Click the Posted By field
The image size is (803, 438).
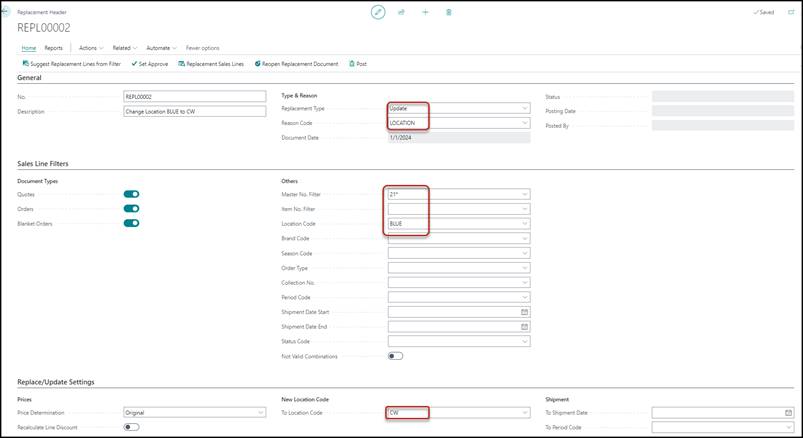pyautogui.click(x=723, y=126)
